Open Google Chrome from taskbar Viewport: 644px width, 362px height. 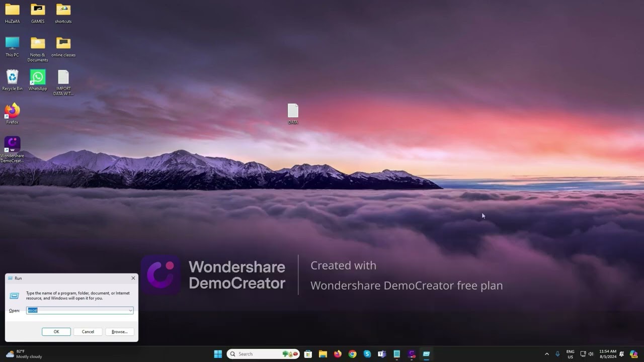tap(353, 354)
